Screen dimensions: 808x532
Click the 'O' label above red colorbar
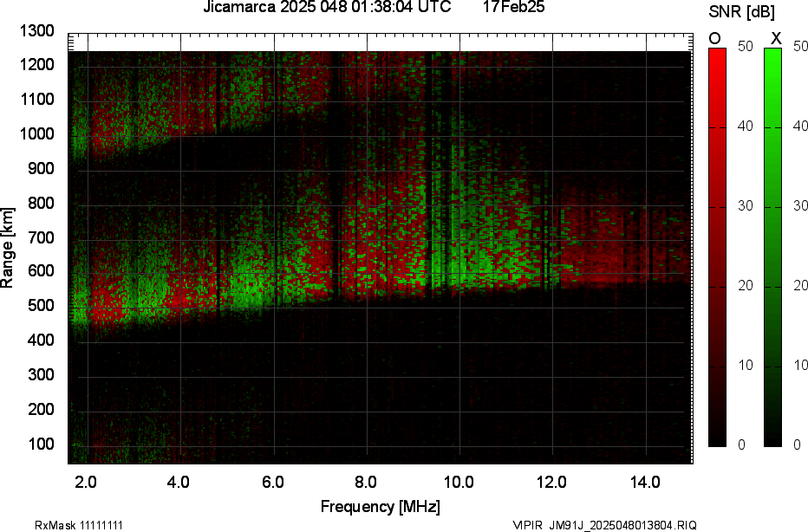(714, 39)
